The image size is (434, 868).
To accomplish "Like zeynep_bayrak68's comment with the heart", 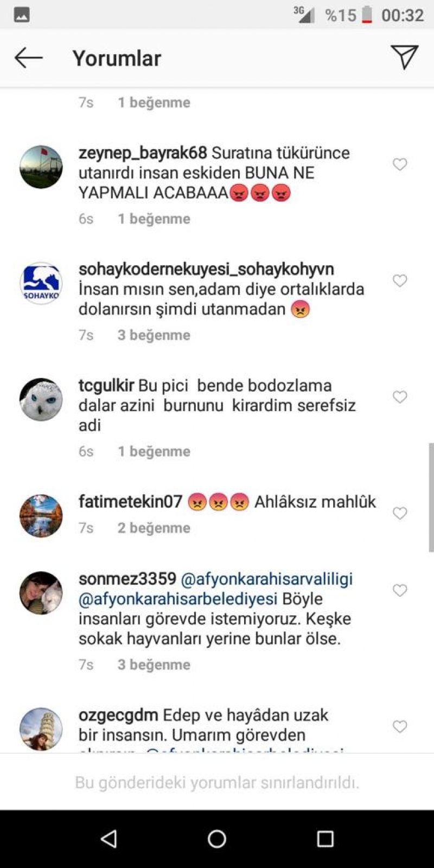I will [x=400, y=164].
